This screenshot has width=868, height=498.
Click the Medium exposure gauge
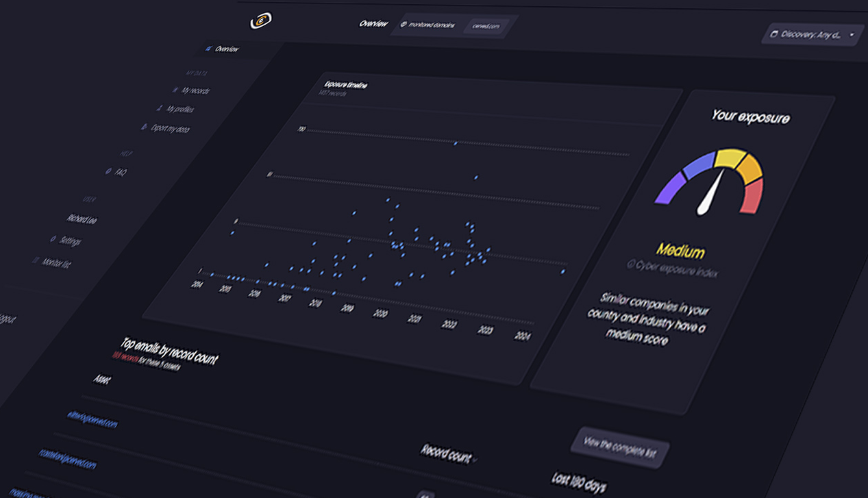point(710,185)
